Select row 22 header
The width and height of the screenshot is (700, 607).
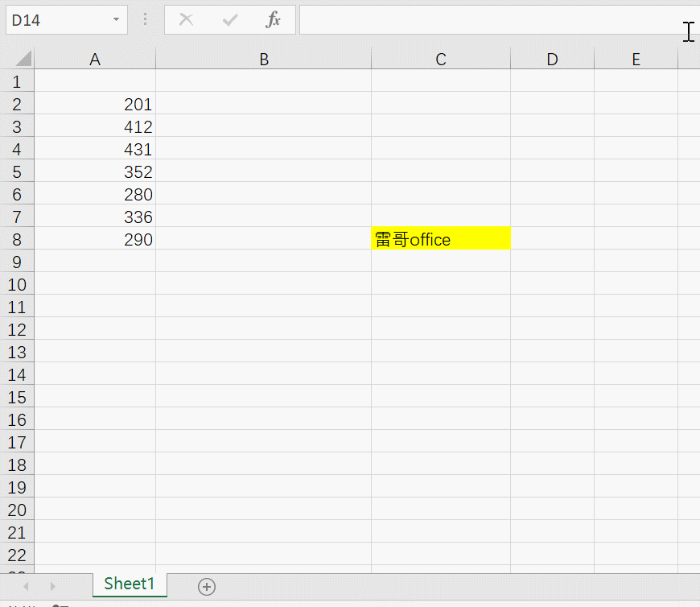pos(17,554)
